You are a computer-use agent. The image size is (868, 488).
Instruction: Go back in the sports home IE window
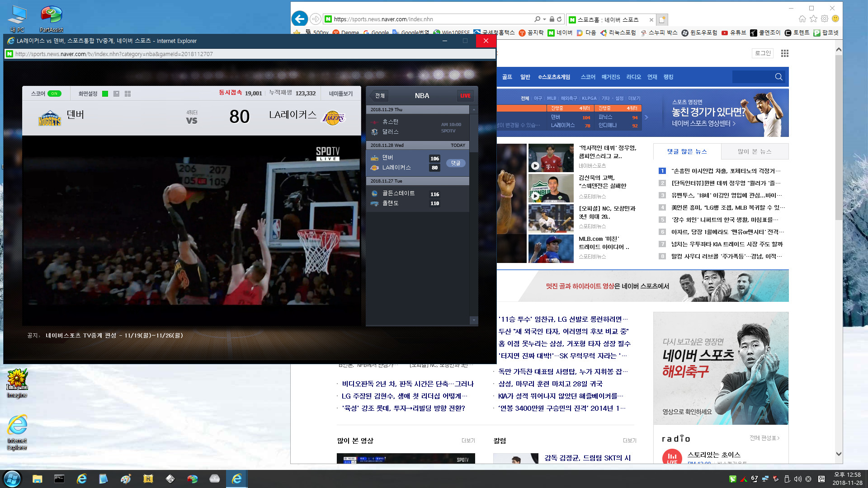pos(299,19)
